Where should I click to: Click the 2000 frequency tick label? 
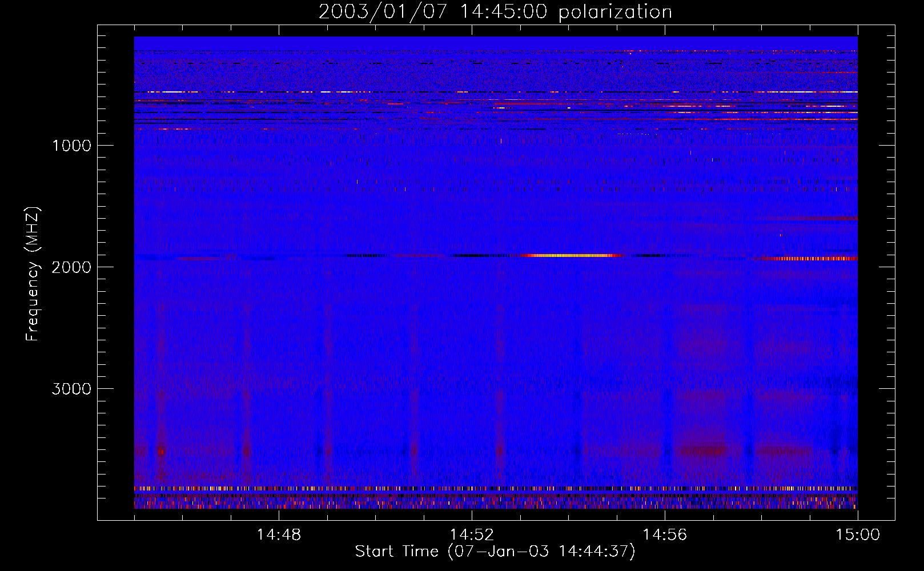click(71, 267)
